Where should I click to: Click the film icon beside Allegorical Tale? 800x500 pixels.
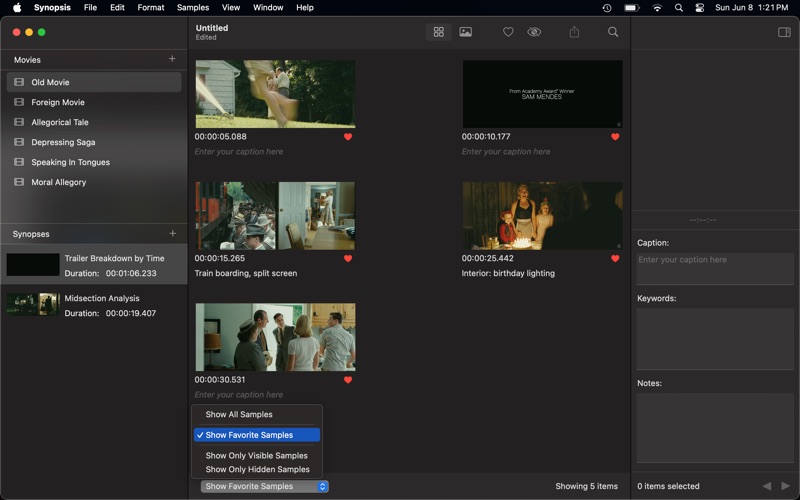19,122
